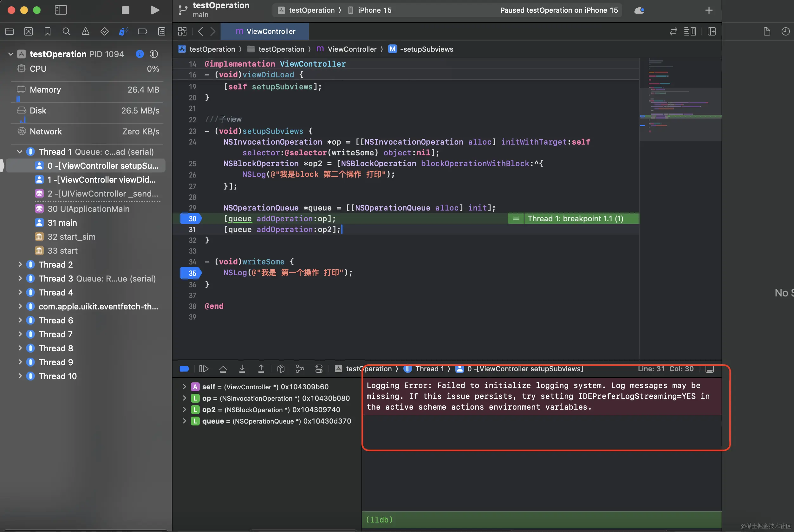Viewport: 794px width, 532px height.
Task: Click the process view options icon
Action: tap(154, 54)
